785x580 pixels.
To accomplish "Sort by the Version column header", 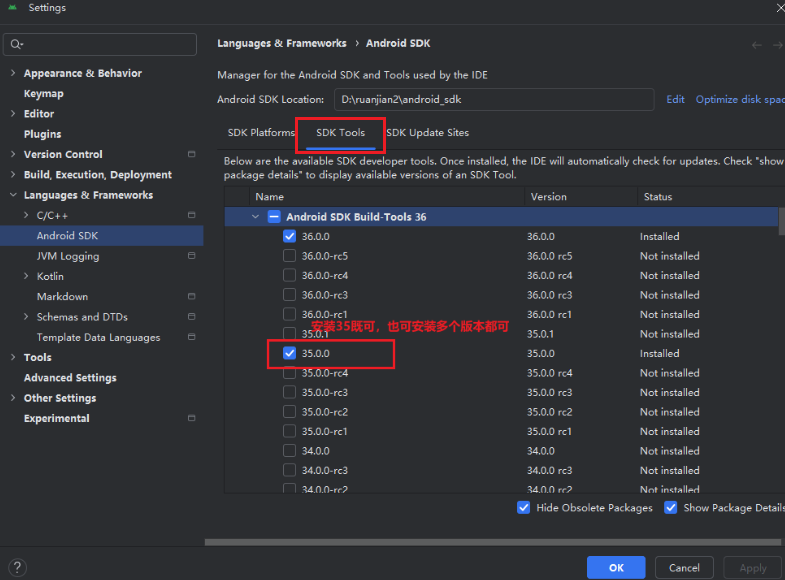I will point(581,197).
